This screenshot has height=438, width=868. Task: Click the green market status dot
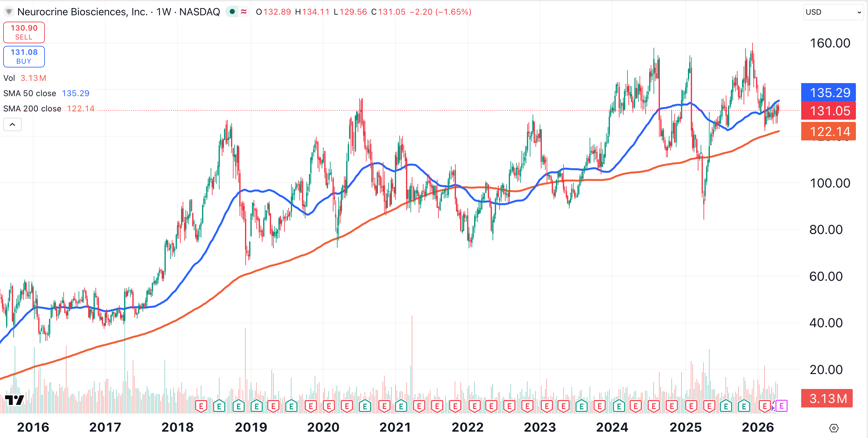tap(232, 12)
